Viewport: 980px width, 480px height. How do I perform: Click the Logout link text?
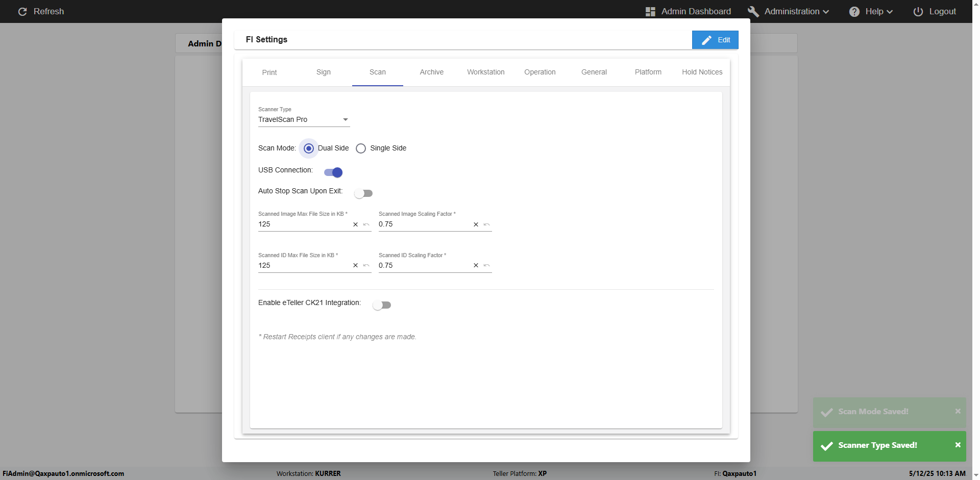point(943,12)
